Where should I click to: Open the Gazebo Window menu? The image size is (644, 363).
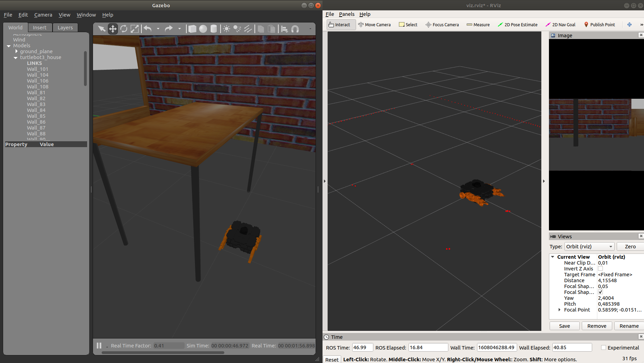coord(86,15)
